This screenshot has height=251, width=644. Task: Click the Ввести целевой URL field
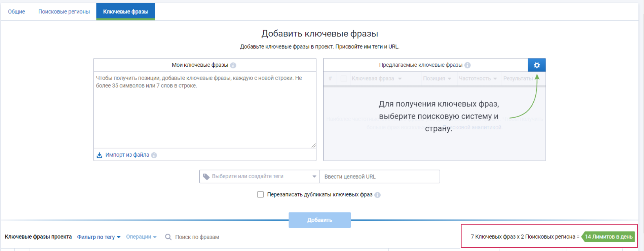(379, 177)
